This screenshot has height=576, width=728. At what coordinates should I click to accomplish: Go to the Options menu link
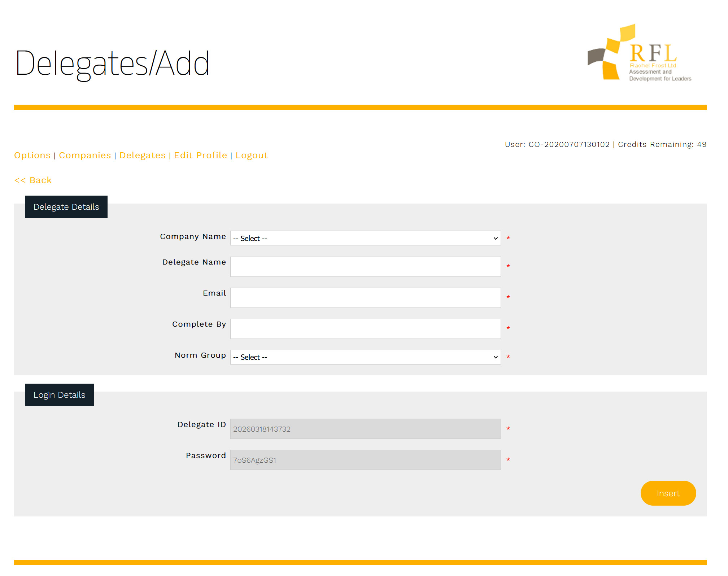32,155
